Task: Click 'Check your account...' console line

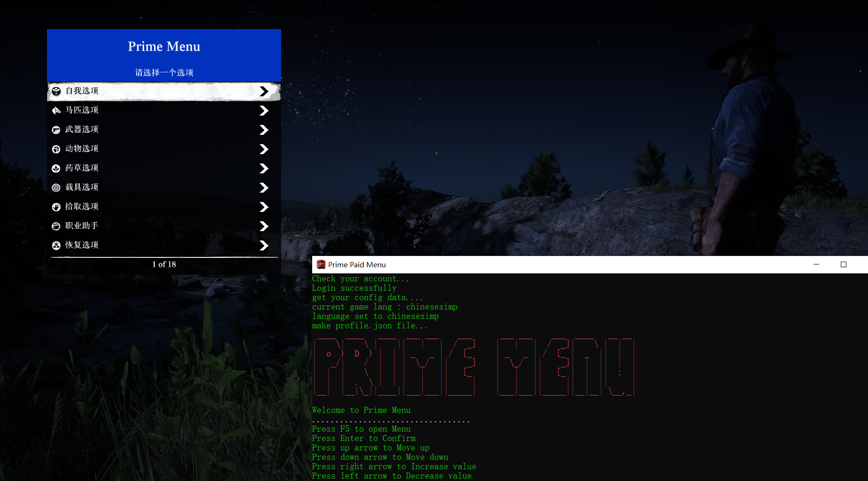Action: point(361,279)
